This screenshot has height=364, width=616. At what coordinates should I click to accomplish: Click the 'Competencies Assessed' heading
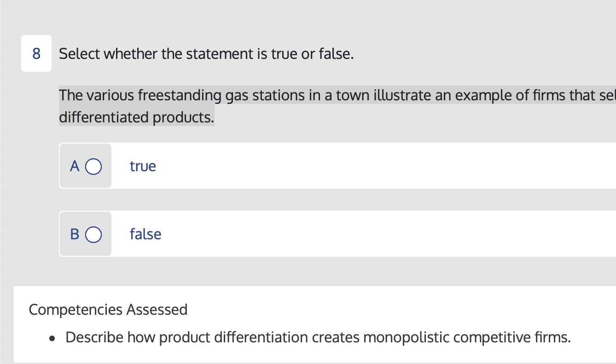(x=108, y=310)
